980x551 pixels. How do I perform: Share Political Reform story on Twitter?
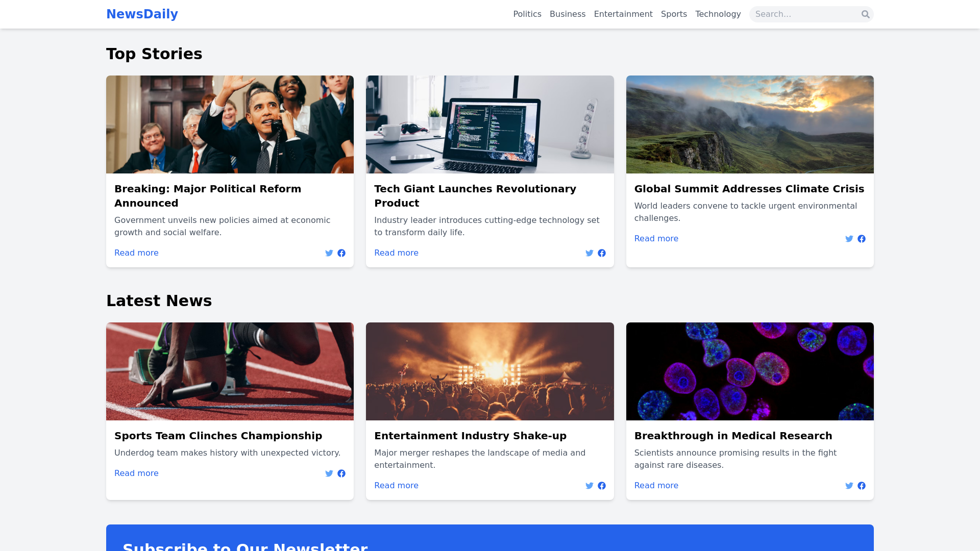coord(329,253)
